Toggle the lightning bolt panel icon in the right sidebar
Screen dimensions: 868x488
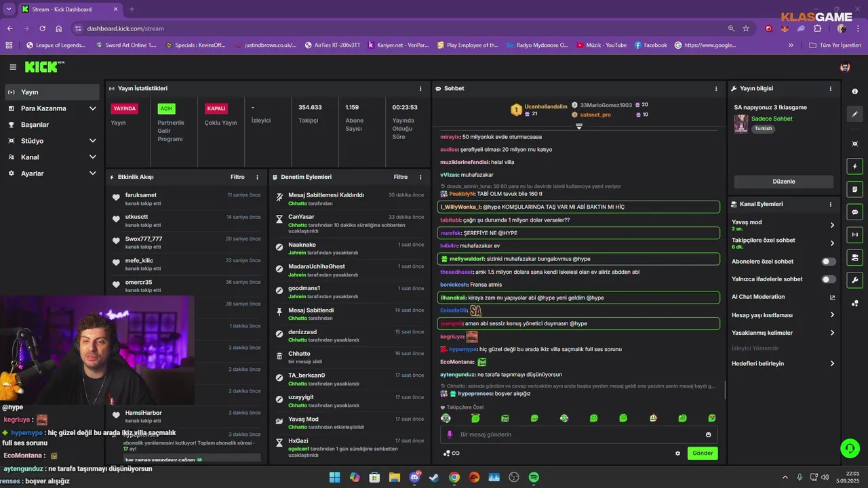(x=854, y=166)
